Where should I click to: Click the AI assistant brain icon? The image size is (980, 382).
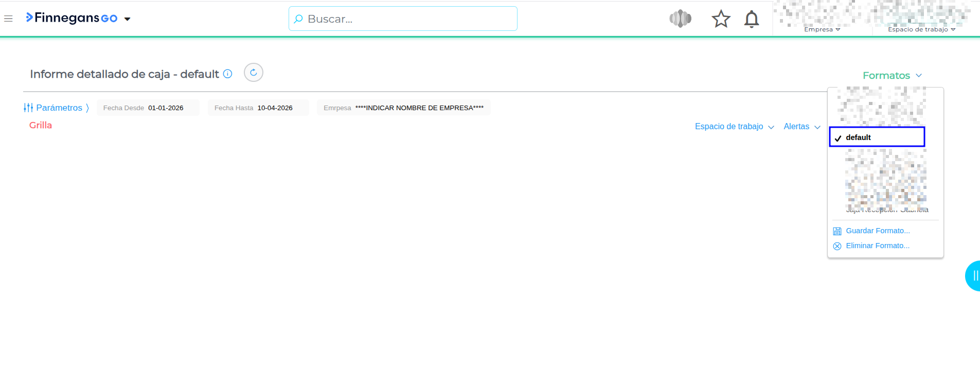click(x=680, y=19)
